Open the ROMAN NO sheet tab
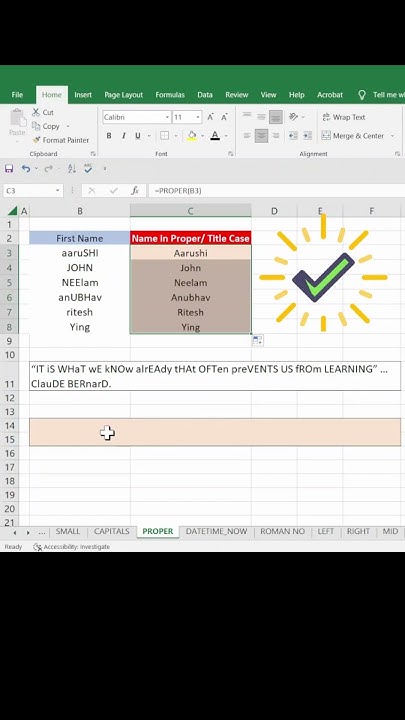The width and height of the screenshot is (405, 720). click(282, 531)
